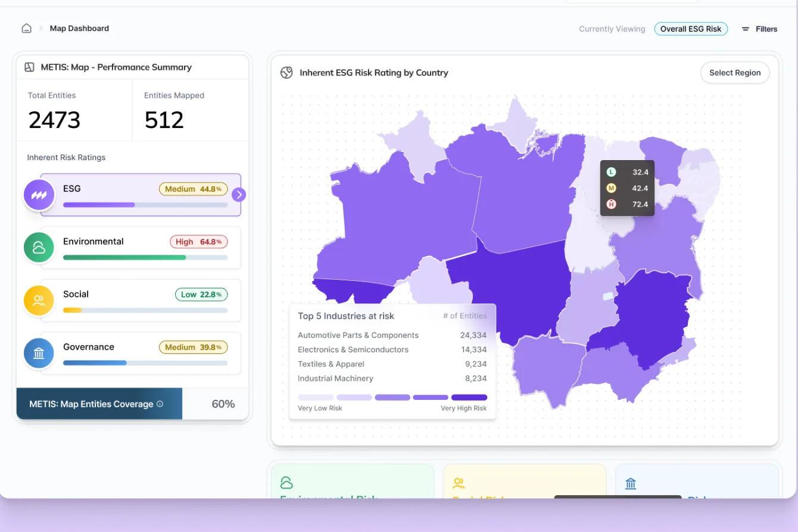Click the 14,334 entities count
798x532 pixels.
(x=473, y=350)
